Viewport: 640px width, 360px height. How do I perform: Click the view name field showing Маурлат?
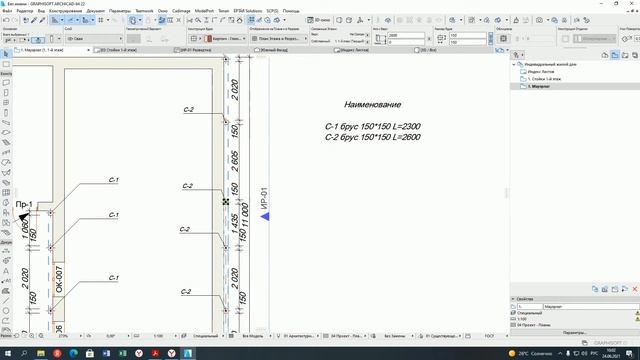point(591,307)
